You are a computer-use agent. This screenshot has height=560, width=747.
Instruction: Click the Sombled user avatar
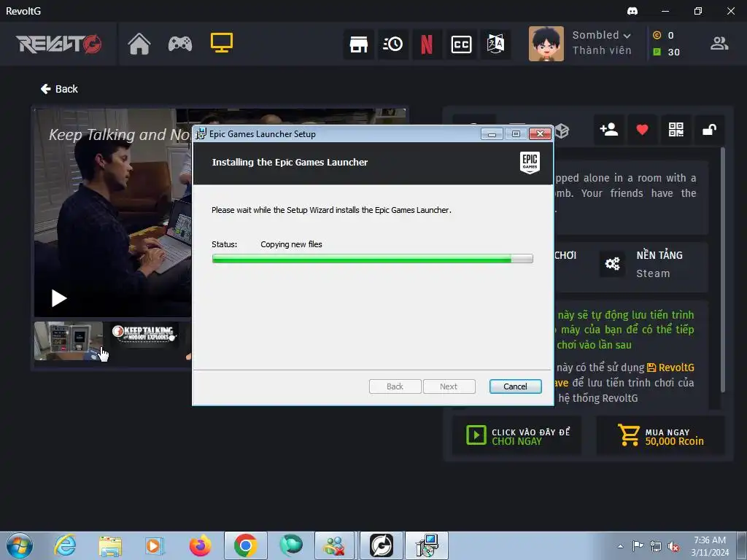[x=546, y=43]
